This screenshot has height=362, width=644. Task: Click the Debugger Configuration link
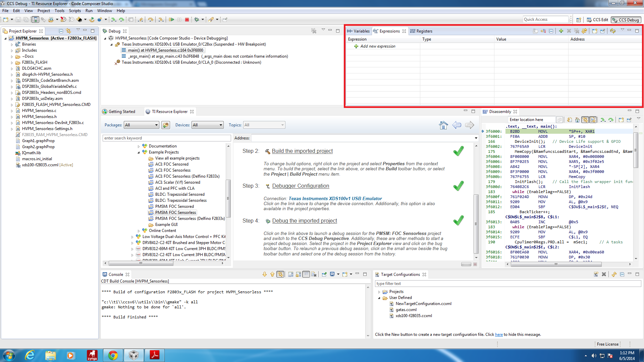pyautogui.click(x=300, y=186)
